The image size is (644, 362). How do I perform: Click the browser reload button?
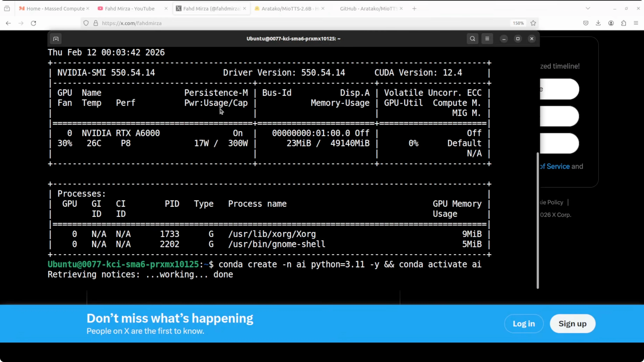pos(33,23)
